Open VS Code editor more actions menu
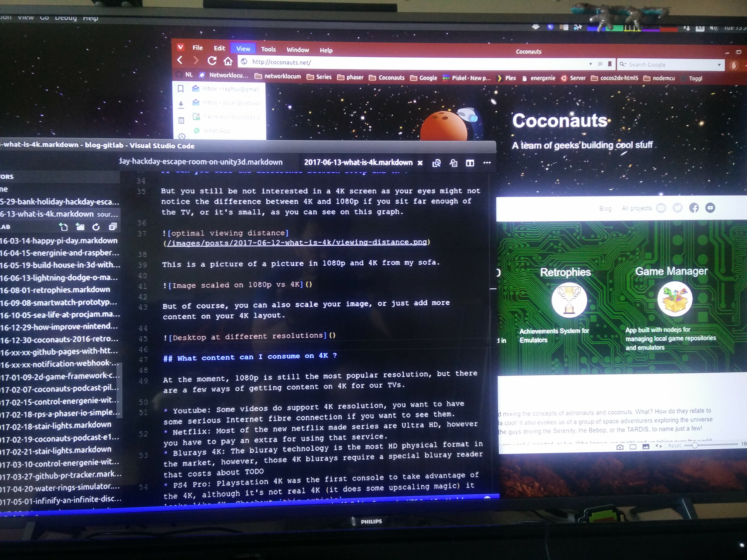Screen dimensions: 747x560 pyautogui.click(x=487, y=163)
